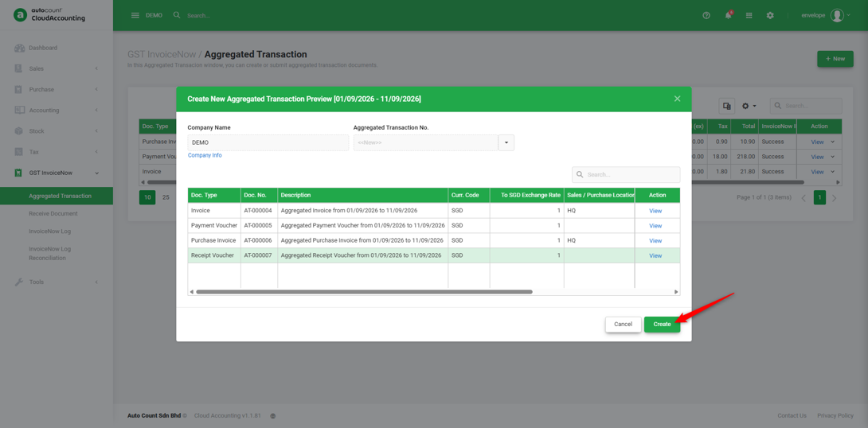Open the notifications bell icon
Screen dimensions: 868x428
pyautogui.click(x=728, y=15)
